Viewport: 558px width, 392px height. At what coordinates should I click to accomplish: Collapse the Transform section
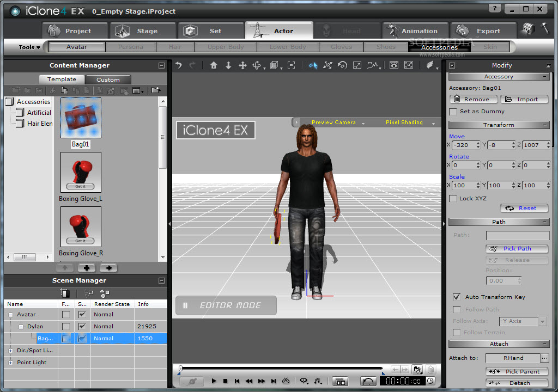point(544,125)
